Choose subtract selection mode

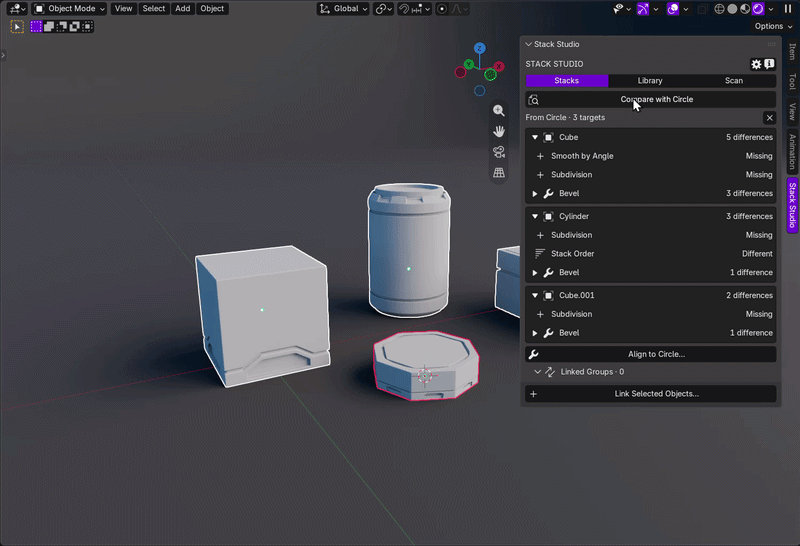click(62, 27)
